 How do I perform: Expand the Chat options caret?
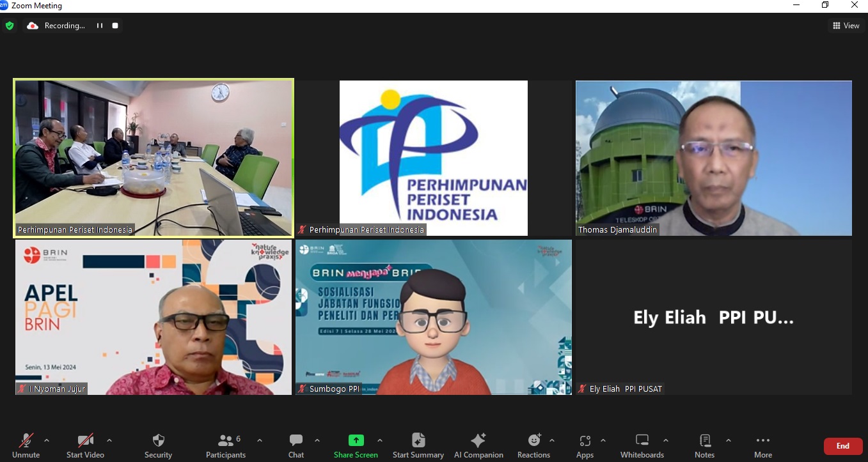[x=317, y=440]
